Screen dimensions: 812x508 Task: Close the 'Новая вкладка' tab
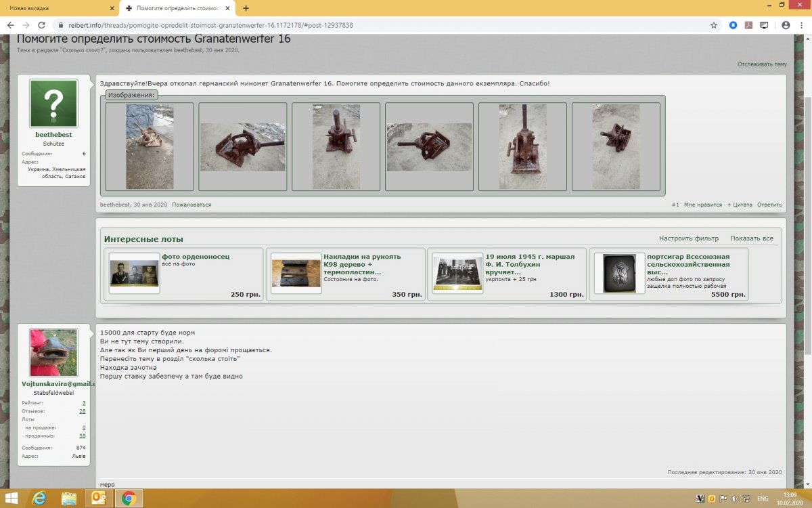[112, 8]
